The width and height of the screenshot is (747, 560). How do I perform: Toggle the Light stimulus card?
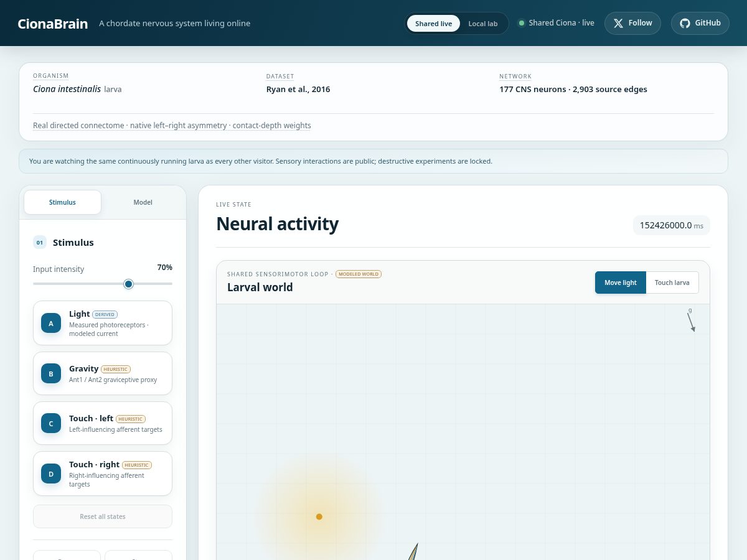pyautogui.click(x=103, y=323)
